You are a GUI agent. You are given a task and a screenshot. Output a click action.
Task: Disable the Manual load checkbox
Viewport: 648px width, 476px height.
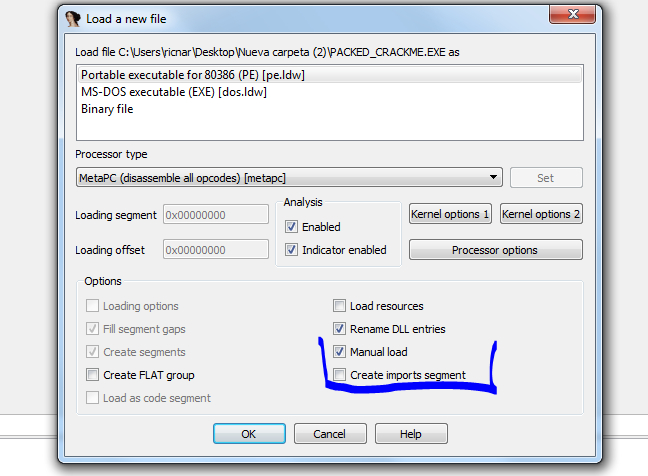340,352
